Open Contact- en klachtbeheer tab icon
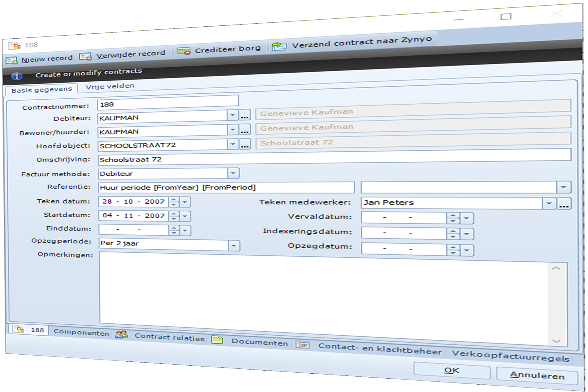The width and height of the screenshot is (588, 392). 303,345
